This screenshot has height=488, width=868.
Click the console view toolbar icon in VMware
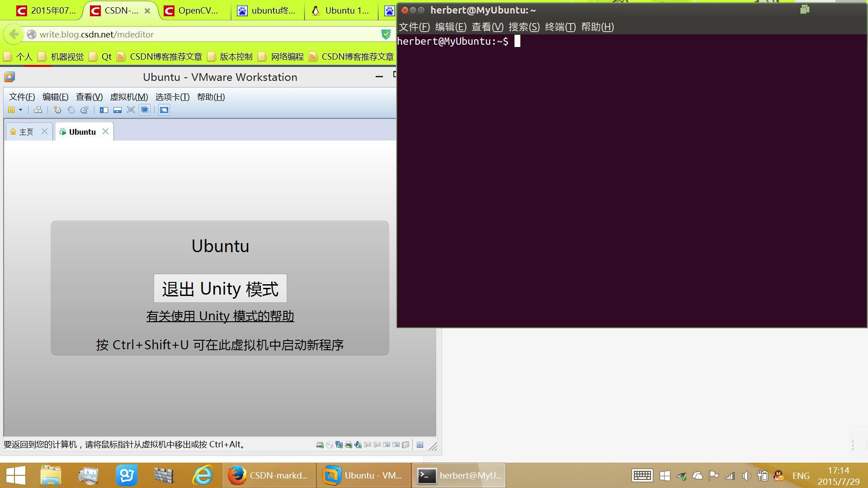click(164, 110)
